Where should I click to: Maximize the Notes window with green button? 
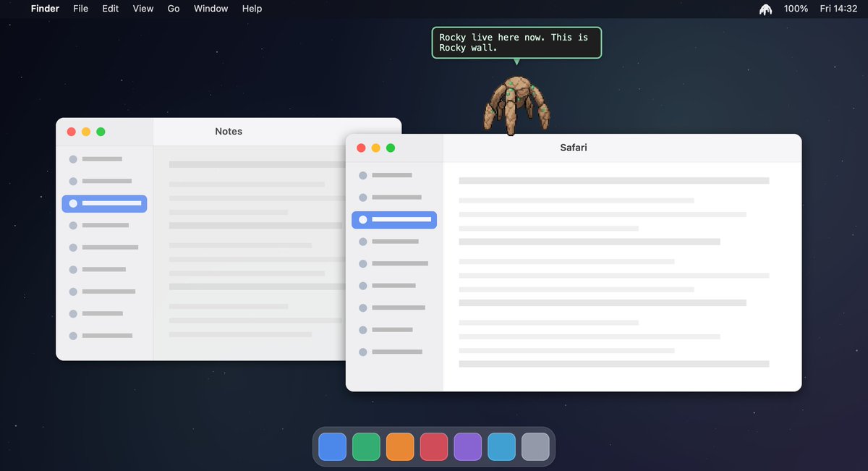[x=101, y=132]
